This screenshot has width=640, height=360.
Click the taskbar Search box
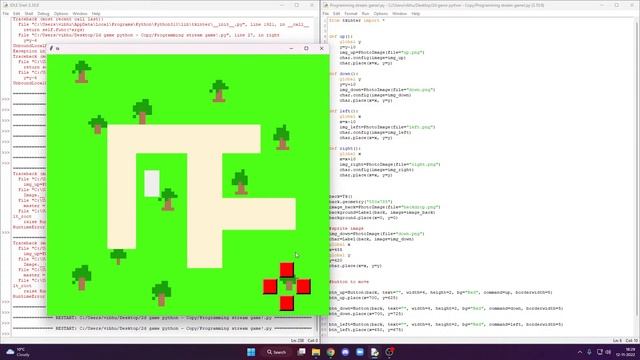(276, 352)
